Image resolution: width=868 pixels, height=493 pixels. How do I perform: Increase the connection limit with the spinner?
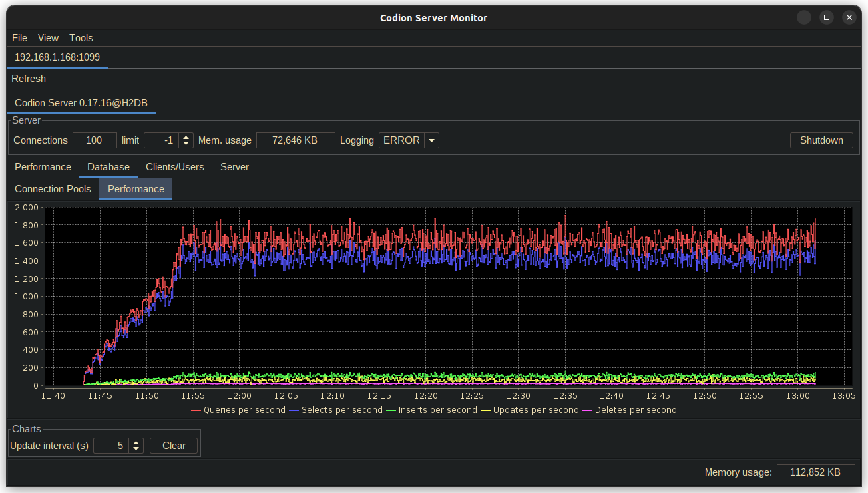point(185,137)
